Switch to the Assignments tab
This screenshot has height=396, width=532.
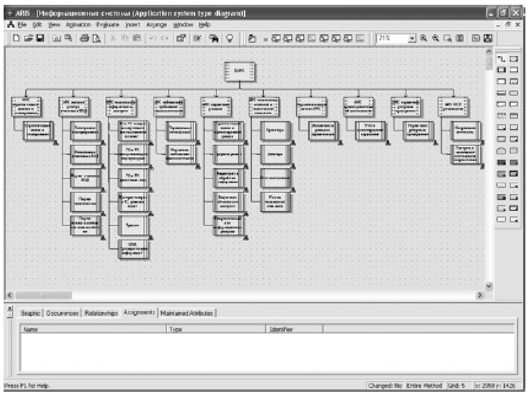point(139,313)
